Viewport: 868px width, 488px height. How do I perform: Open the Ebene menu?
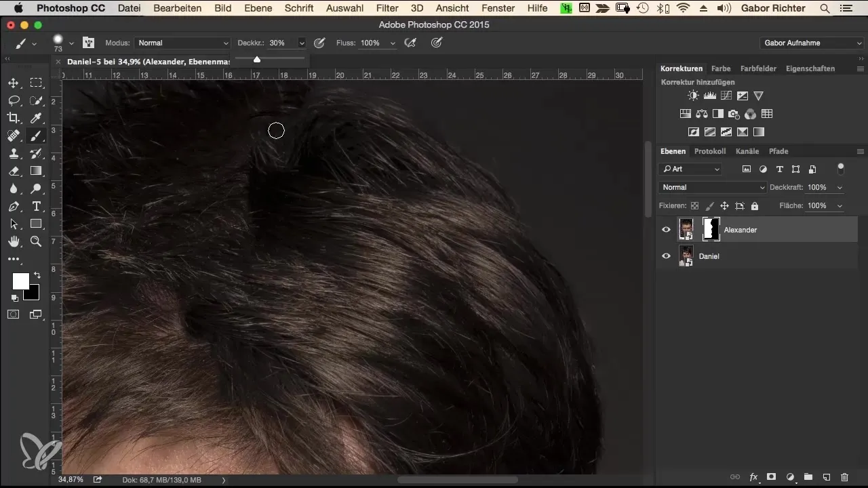click(258, 8)
